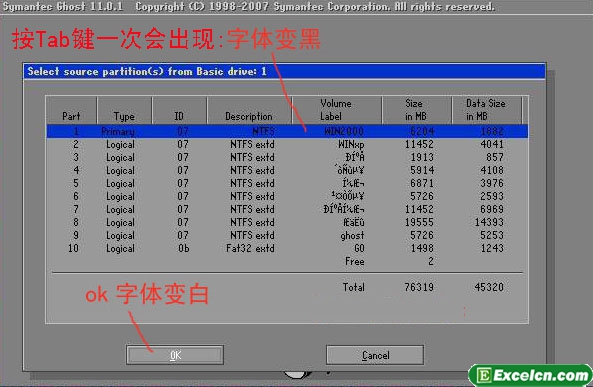Image resolution: width=593 pixels, height=387 pixels.
Task: Click the Part column header
Action: click(71, 110)
